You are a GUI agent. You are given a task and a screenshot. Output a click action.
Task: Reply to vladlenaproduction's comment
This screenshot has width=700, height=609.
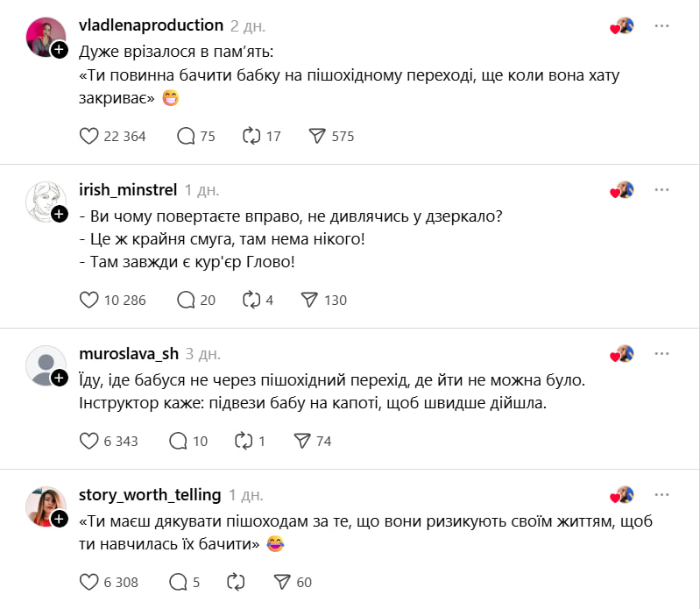(x=186, y=136)
